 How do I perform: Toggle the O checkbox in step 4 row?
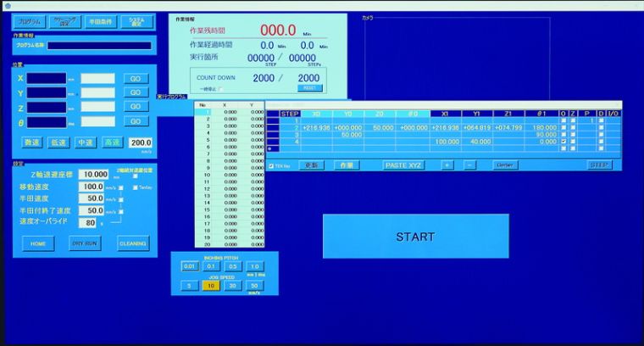pos(563,142)
